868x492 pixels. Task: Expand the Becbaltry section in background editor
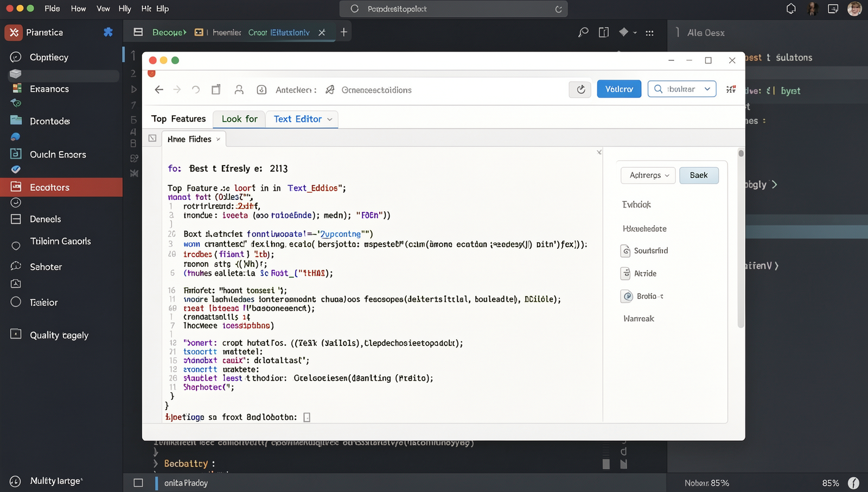pos(156,463)
